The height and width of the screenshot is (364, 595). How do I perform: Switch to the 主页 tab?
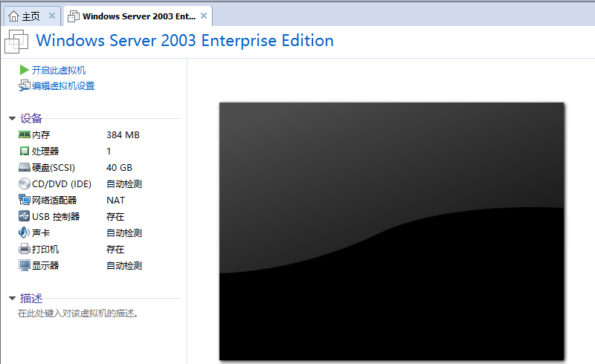pos(31,16)
